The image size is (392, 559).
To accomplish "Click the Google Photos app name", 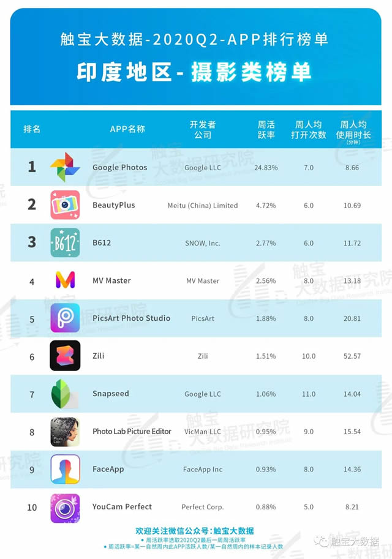I will (119, 167).
